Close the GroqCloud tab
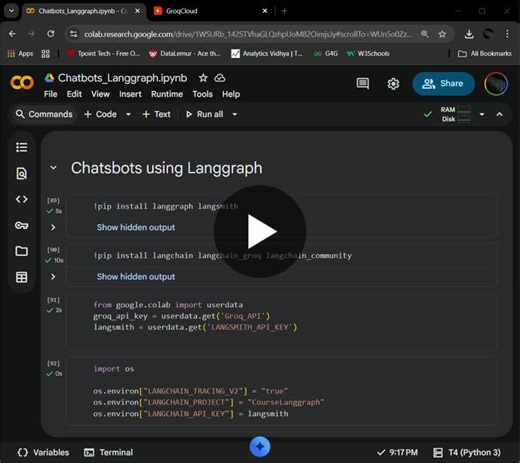 [x=265, y=11]
